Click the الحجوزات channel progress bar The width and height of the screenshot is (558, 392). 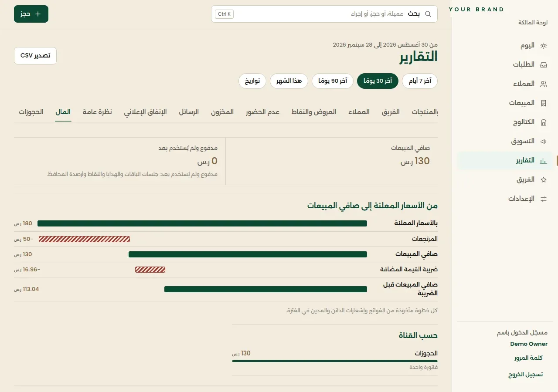[x=335, y=361]
